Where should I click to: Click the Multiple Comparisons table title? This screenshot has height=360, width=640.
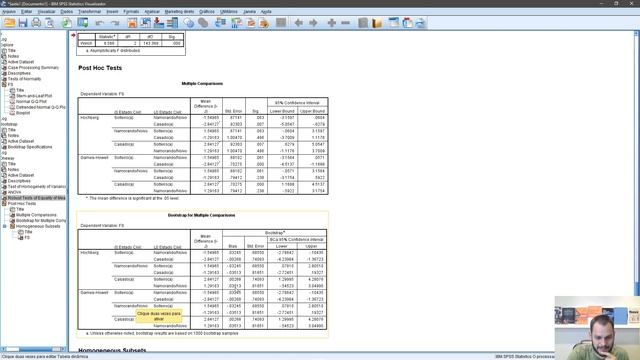click(202, 83)
